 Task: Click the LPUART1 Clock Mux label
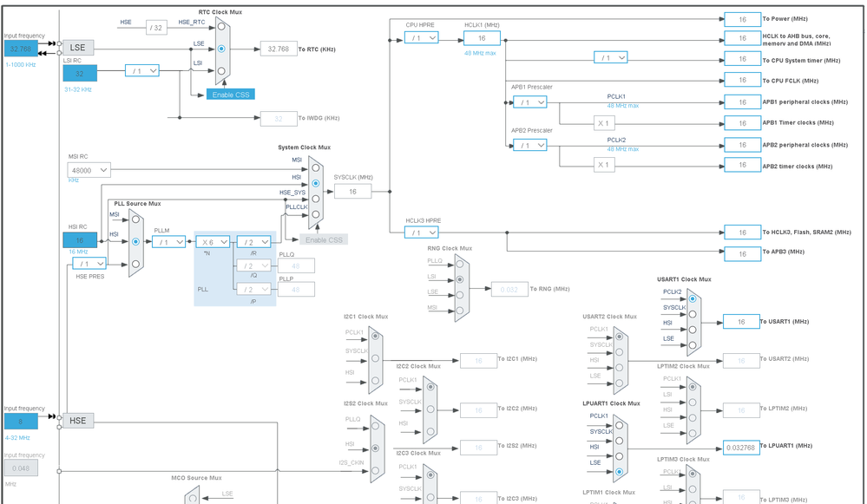pyautogui.click(x=611, y=403)
